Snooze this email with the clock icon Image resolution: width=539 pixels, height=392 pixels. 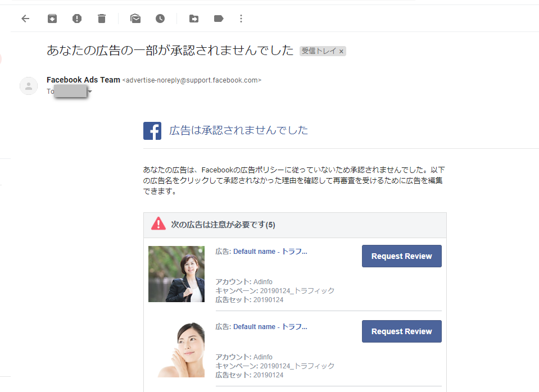click(x=160, y=19)
